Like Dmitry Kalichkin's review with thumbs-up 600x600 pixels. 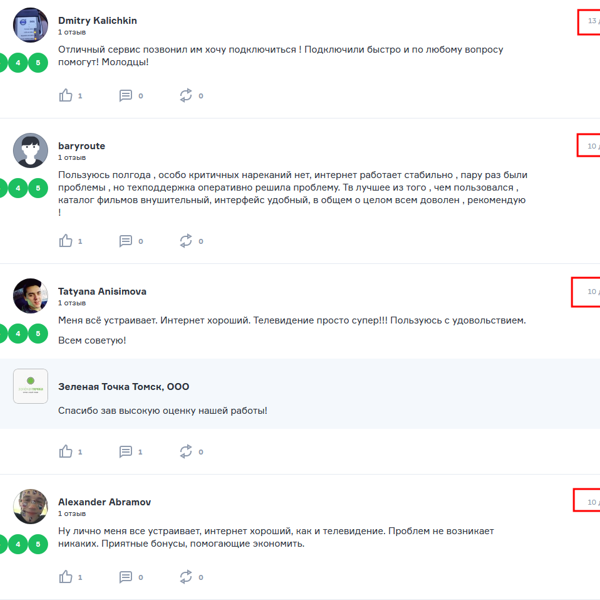66,96
